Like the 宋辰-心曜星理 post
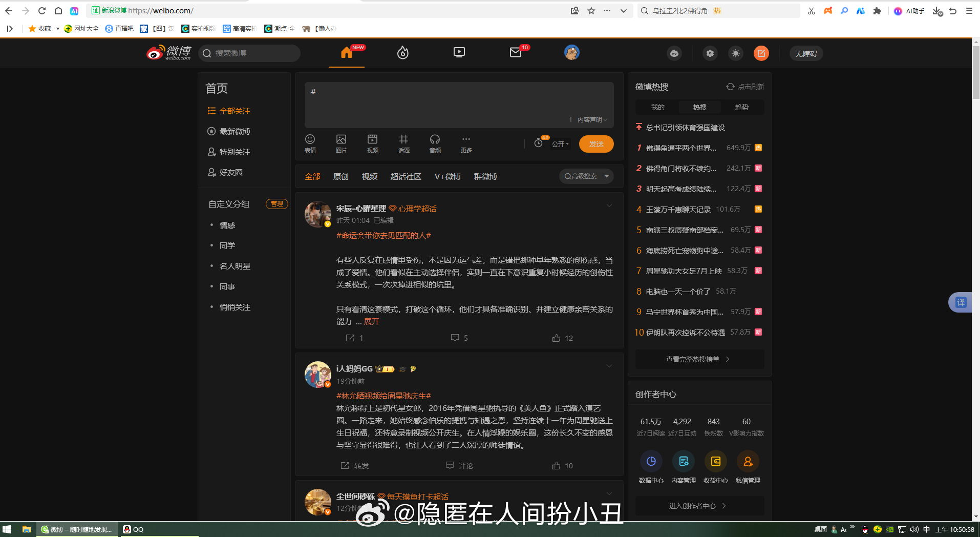 (563, 338)
